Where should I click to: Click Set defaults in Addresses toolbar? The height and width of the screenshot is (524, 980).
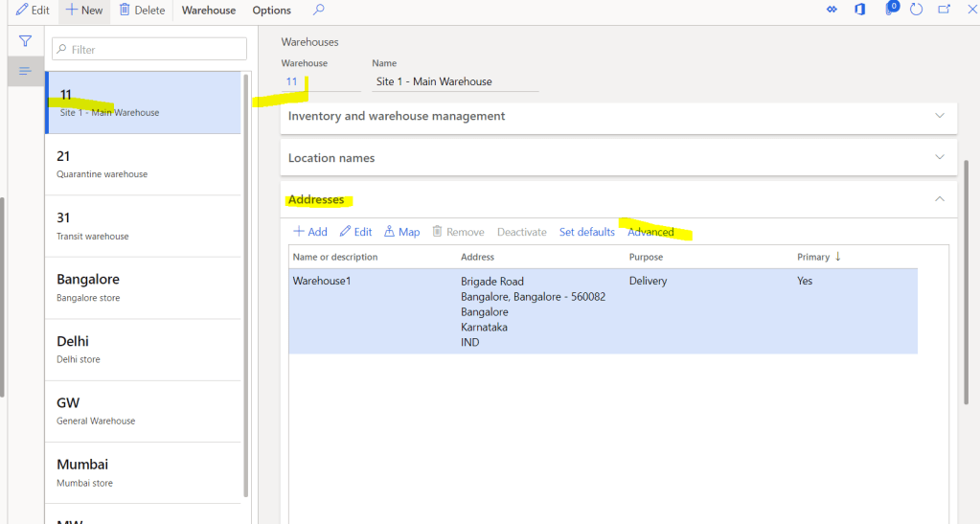pyautogui.click(x=586, y=232)
